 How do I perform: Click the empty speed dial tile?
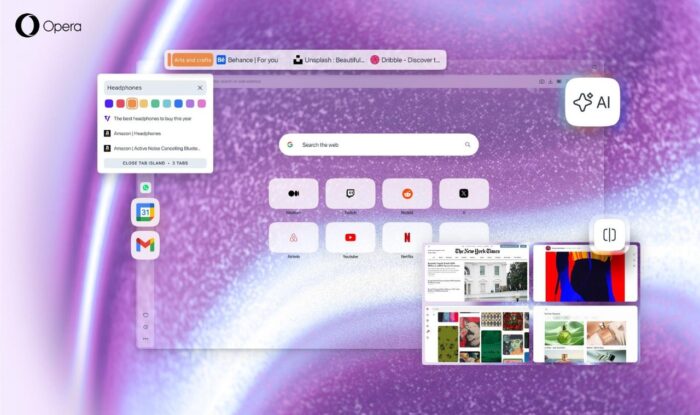[x=464, y=233]
